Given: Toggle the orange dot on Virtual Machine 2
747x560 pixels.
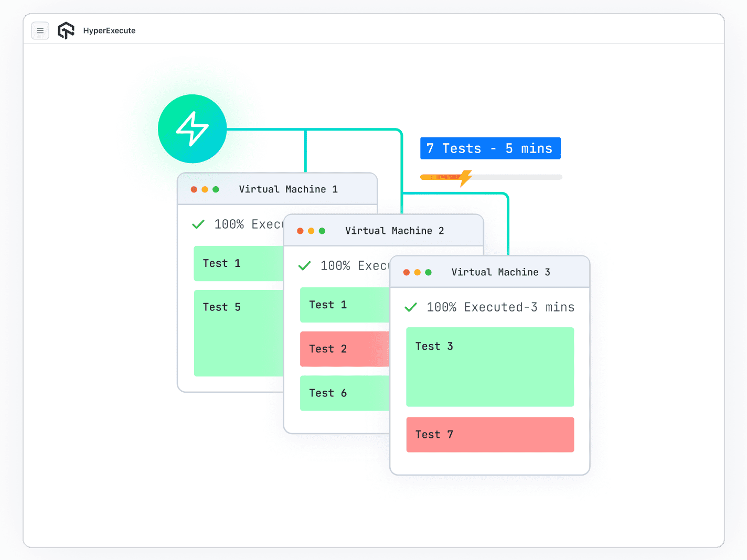Looking at the screenshot, I should pos(311,230).
